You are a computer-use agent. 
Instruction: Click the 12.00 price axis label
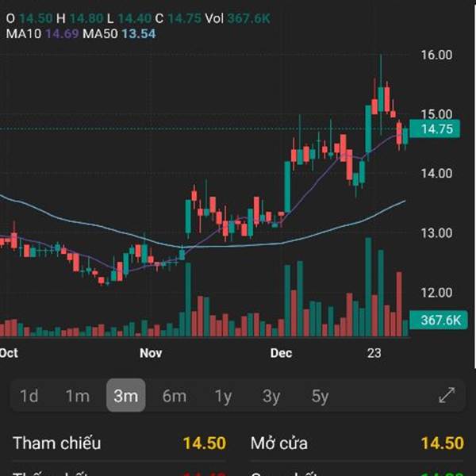436,292
